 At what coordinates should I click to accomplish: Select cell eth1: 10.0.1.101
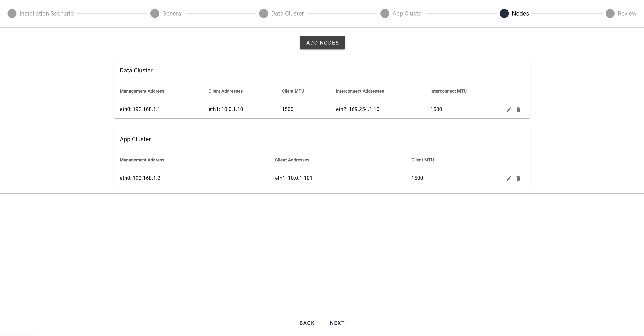point(294,178)
